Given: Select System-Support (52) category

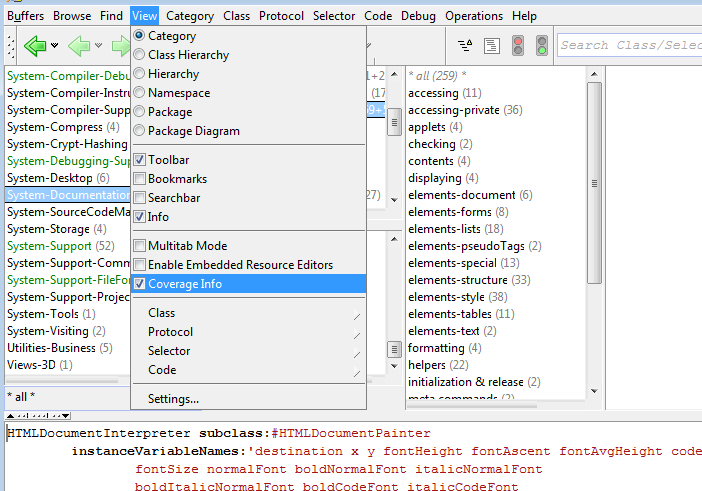Looking at the screenshot, I should 61,246.
